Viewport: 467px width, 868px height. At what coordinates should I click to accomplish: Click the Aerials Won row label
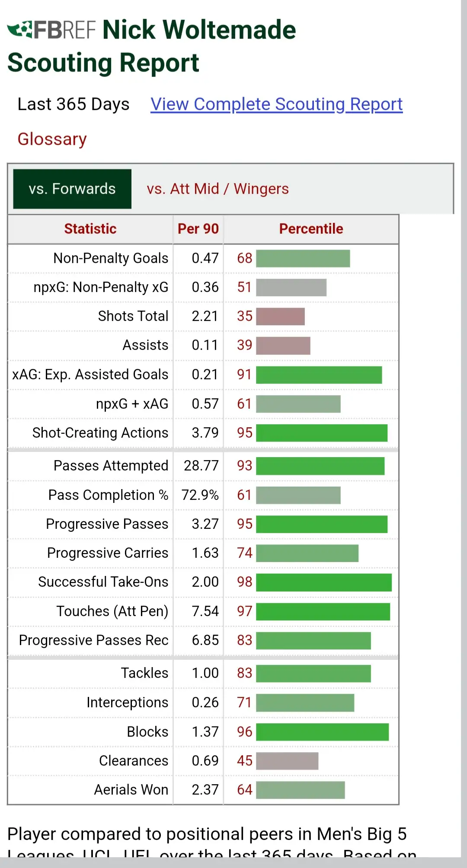click(131, 790)
